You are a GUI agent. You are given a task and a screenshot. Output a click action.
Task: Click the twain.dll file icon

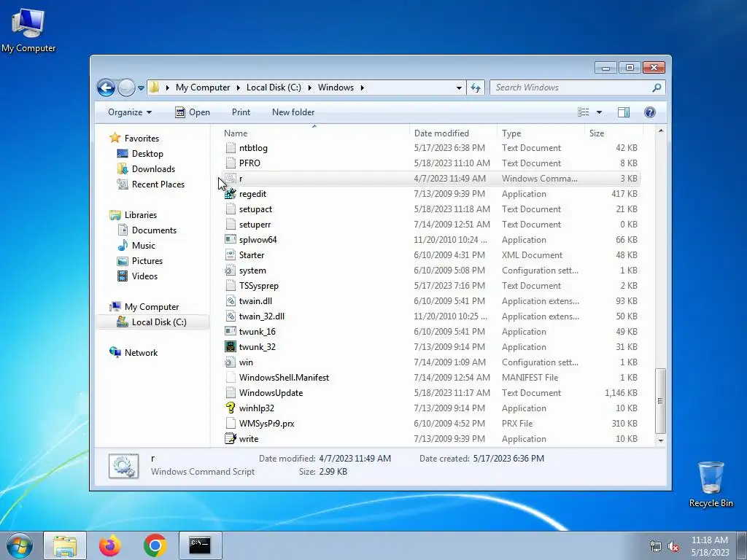coord(231,301)
